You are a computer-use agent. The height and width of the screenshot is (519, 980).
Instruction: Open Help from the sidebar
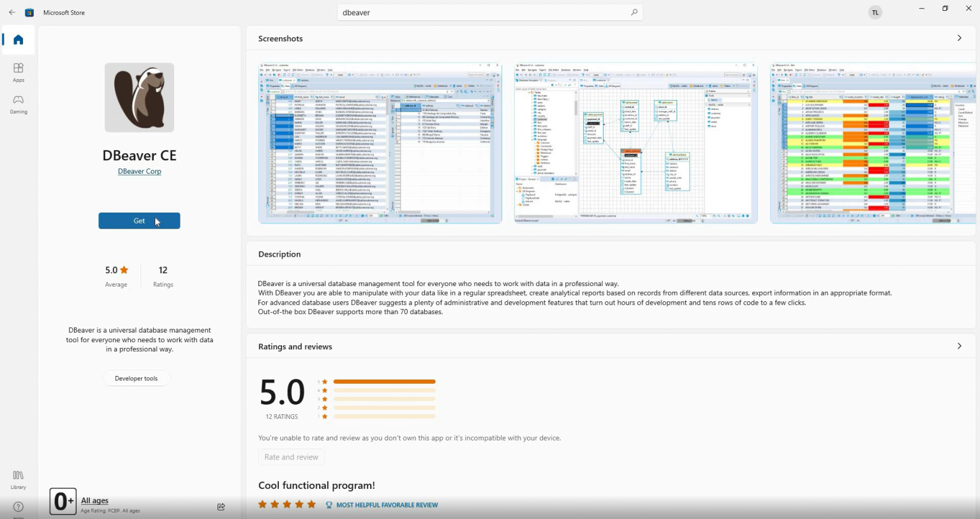[19, 508]
